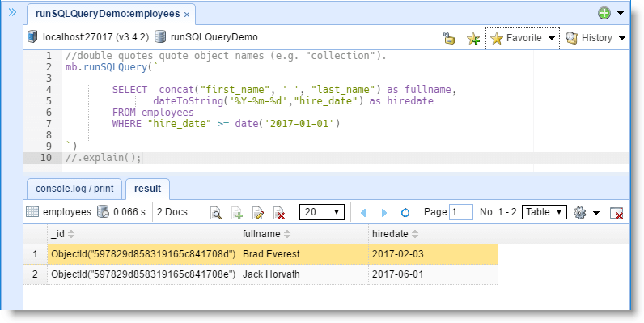Click the result settings gear icon
This screenshot has width=644, height=323.
tap(579, 212)
